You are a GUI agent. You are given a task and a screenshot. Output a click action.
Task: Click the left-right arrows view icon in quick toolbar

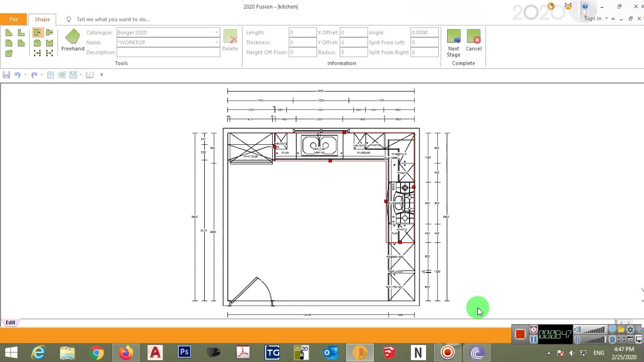[x=62, y=74]
